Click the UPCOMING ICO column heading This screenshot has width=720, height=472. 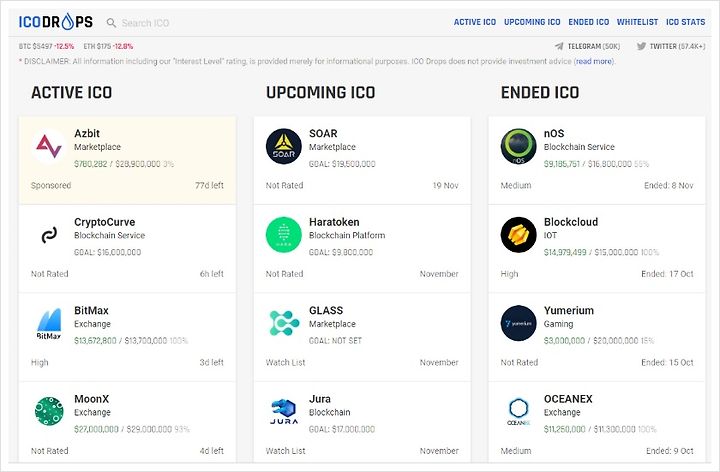pos(321,93)
